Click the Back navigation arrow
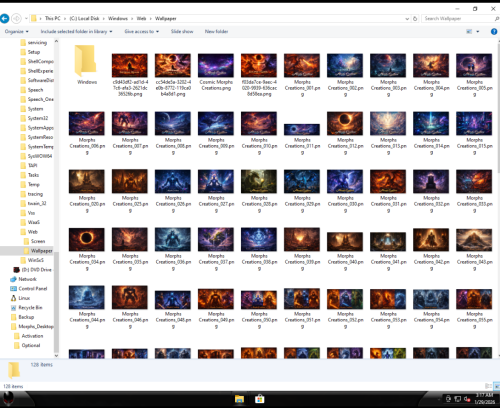The width and height of the screenshot is (500, 408). click(x=4, y=18)
